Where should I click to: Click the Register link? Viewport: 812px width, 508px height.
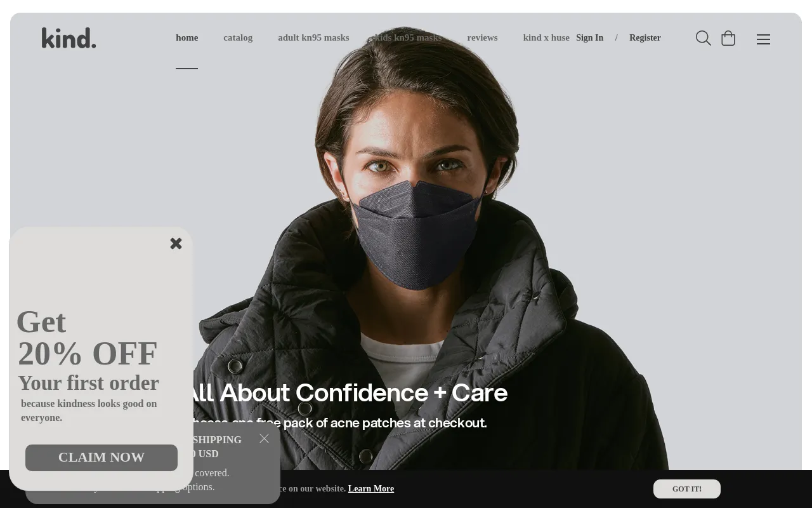coord(645,37)
